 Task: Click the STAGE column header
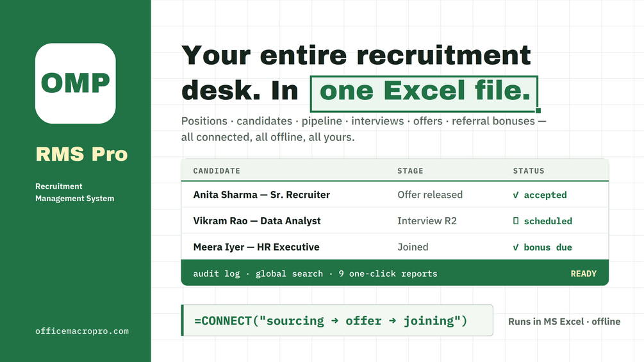coord(410,170)
